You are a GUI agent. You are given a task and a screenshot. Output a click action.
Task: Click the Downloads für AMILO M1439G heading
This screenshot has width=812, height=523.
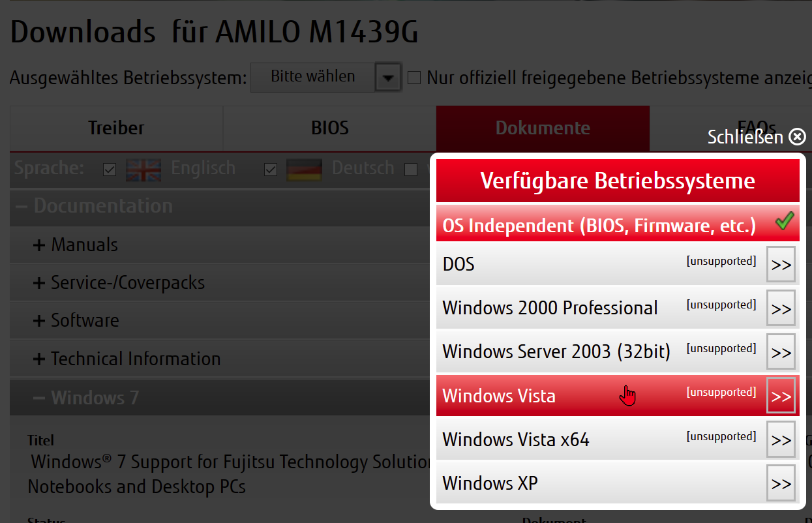pos(215,31)
